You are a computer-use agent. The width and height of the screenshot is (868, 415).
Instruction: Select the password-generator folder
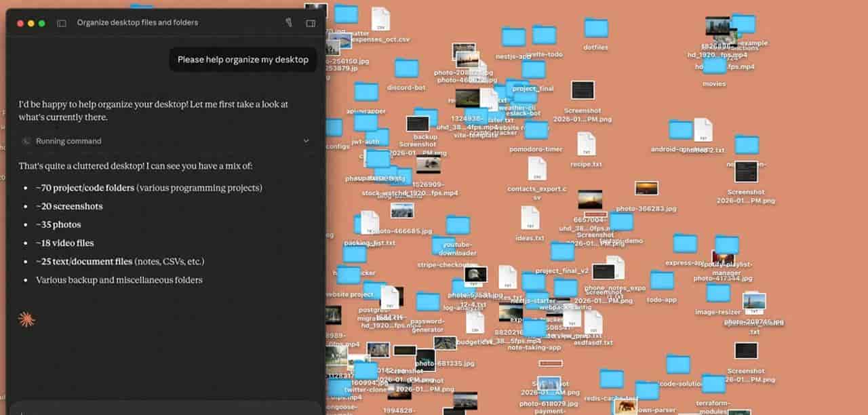tap(428, 302)
